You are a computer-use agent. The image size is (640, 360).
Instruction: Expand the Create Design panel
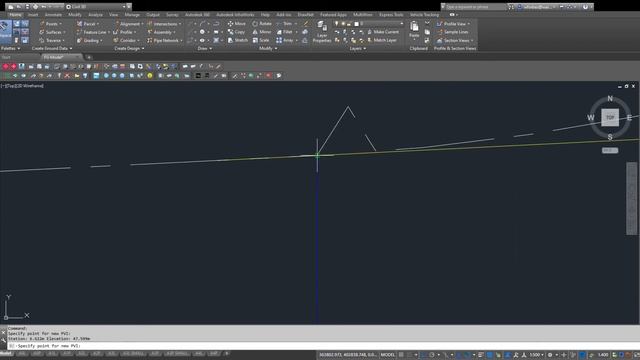point(129,48)
